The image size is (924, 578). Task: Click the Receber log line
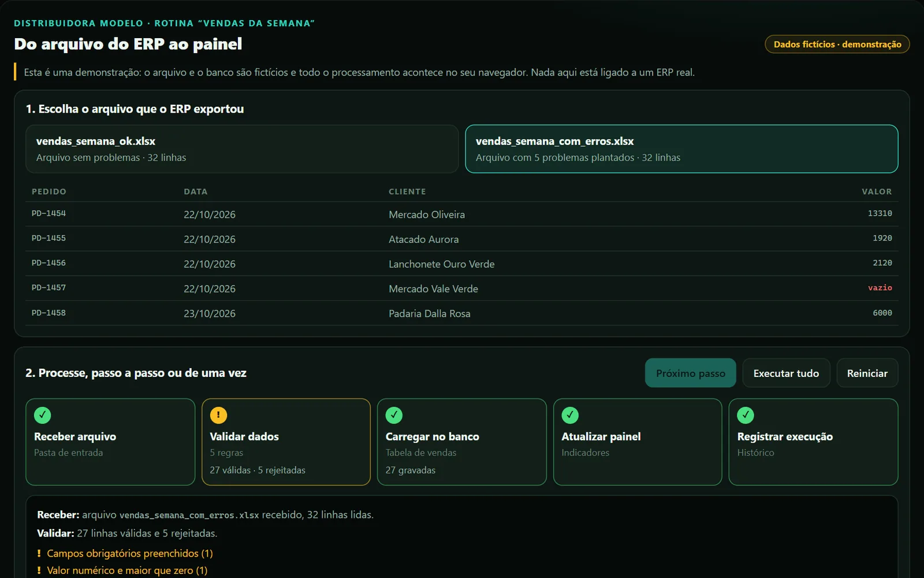205,514
